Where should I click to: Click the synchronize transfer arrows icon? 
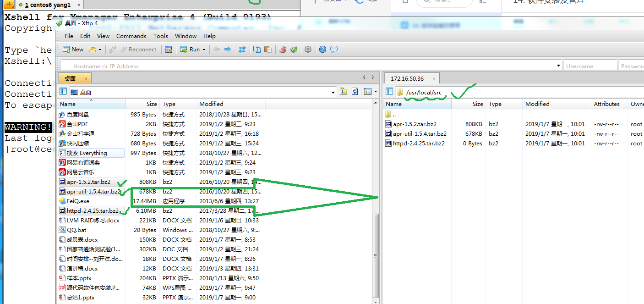click(242, 50)
